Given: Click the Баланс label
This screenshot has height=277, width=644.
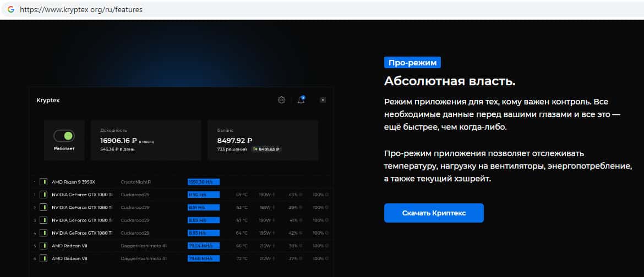Looking at the screenshot, I should 226,130.
